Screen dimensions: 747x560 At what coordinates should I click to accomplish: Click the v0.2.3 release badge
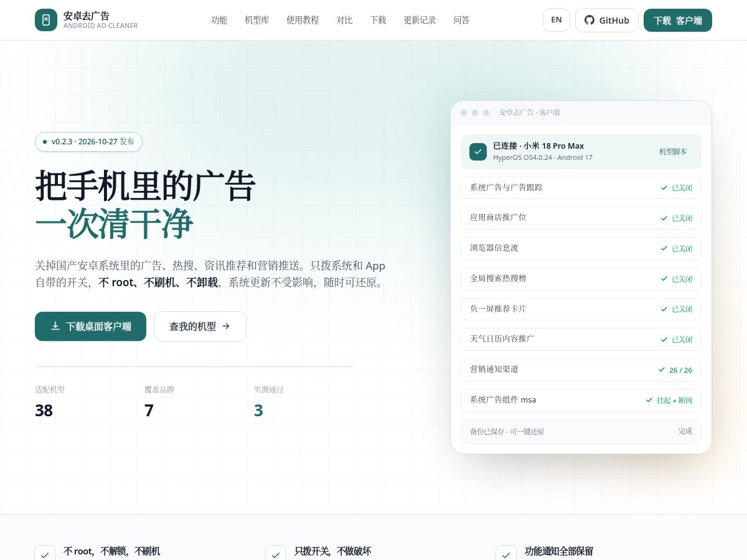[88, 142]
